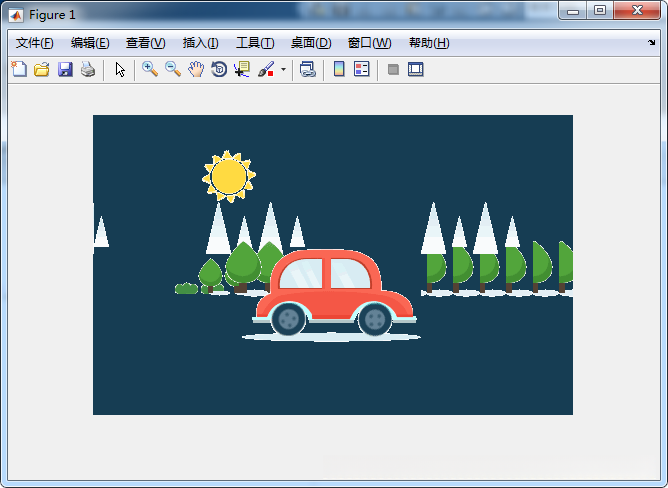Select the Zoom Out tool

pos(173,70)
